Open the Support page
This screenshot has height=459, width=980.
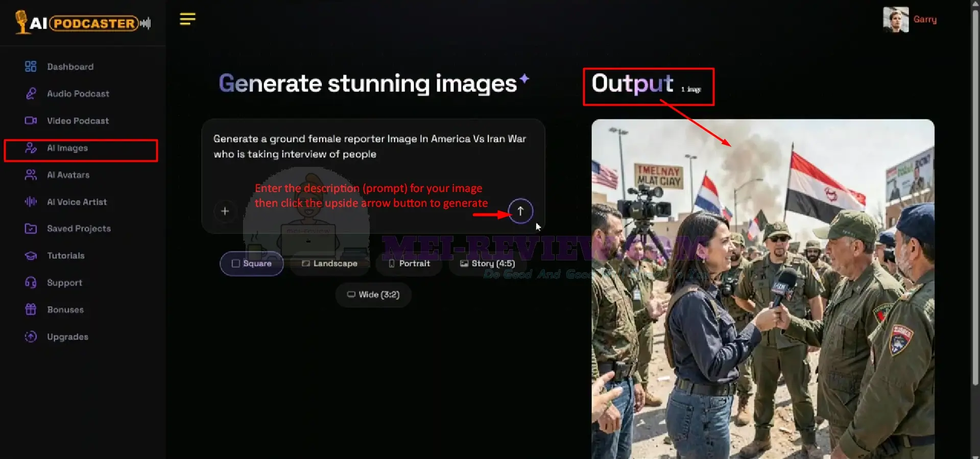tap(65, 282)
